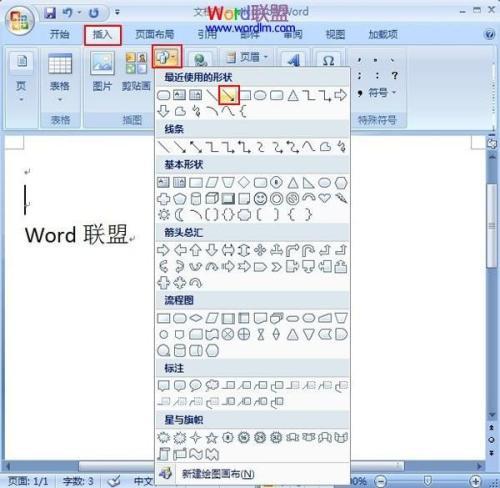Open the Customize Quick Access Toolbar dropdown
Viewport: 500px width, 488px height.
point(117,13)
